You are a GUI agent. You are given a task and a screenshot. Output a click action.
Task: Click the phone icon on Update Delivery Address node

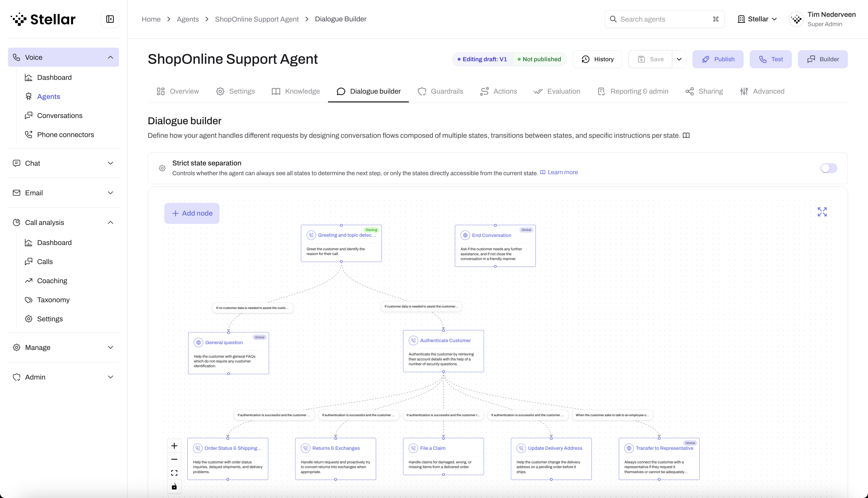coord(521,448)
